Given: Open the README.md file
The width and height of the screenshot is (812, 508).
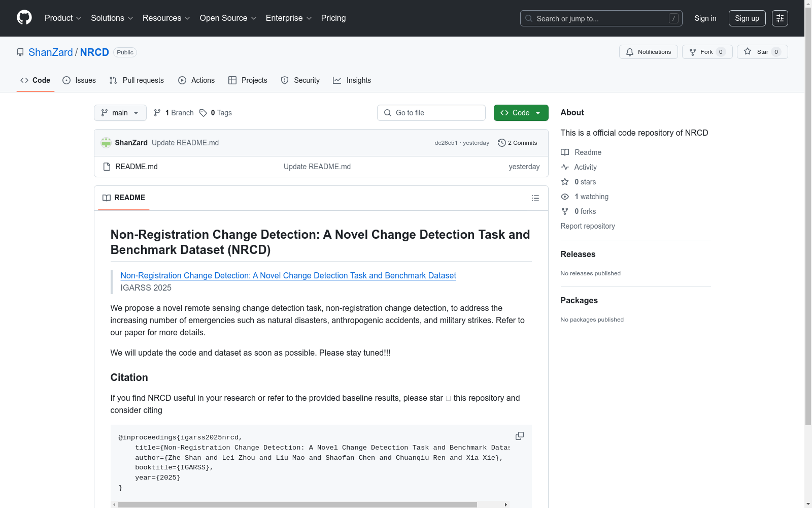Looking at the screenshot, I should [137, 167].
